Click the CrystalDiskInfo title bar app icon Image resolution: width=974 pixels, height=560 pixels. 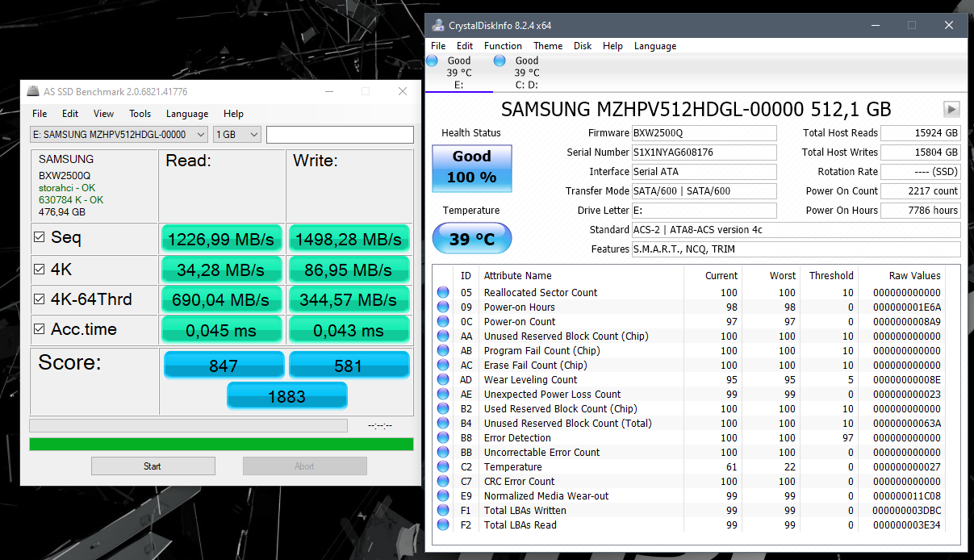coord(437,25)
